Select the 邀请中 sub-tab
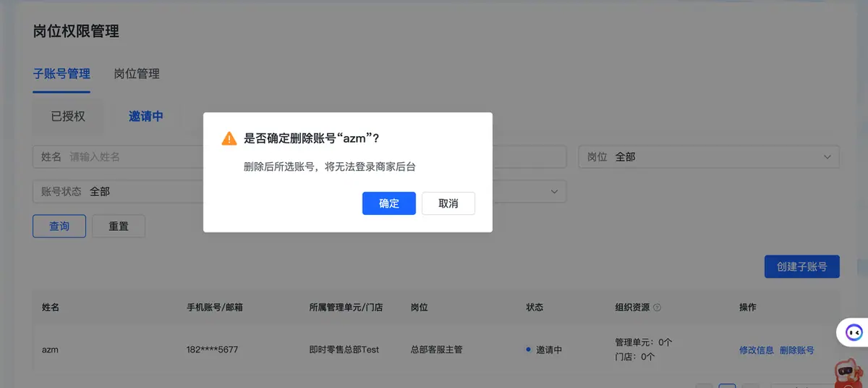The height and width of the screenshot is (388, 868). [146, 116]
